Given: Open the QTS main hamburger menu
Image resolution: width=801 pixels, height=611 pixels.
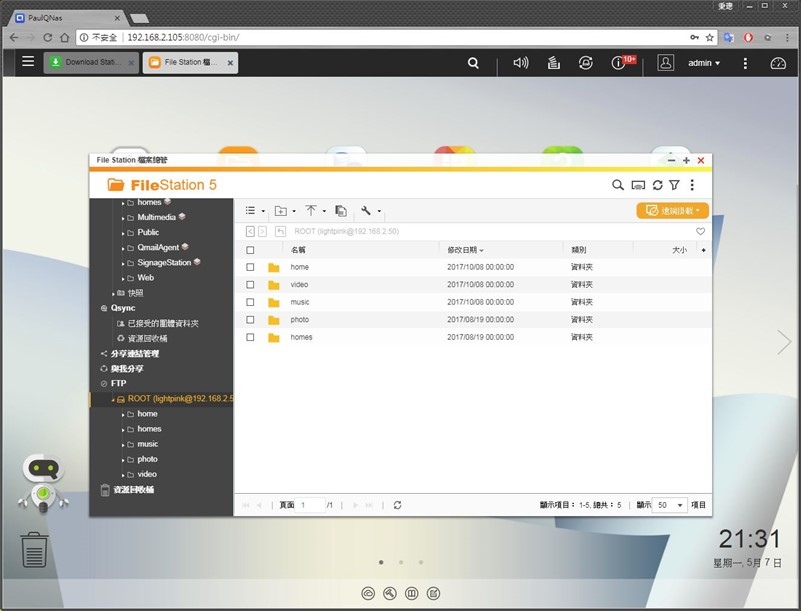Looking at the screenshot, I should (x=28, y=62).
